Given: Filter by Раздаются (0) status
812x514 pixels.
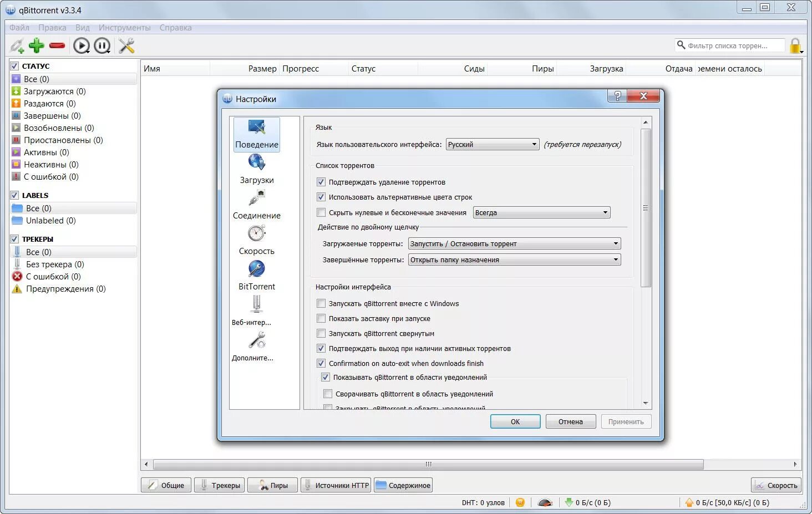Looking at the screenshot, I should [x=73, y=104].
